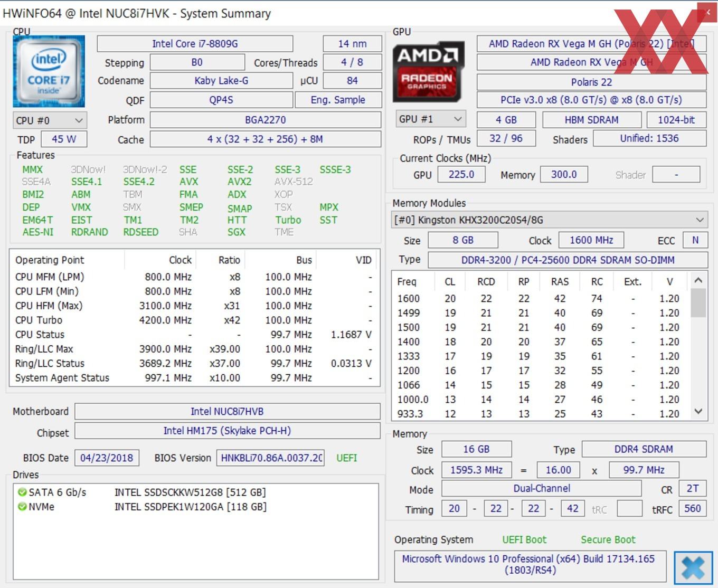Click the SGX feature label
This screenshot has height=588, width=718.
point(237,232)
